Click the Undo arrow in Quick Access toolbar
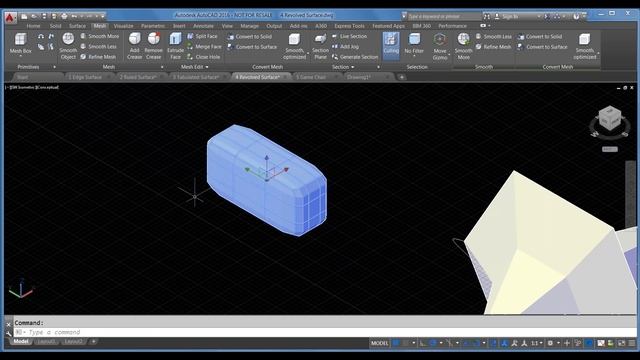Screen dimensions: 640x360 click(x=74, y=16)
